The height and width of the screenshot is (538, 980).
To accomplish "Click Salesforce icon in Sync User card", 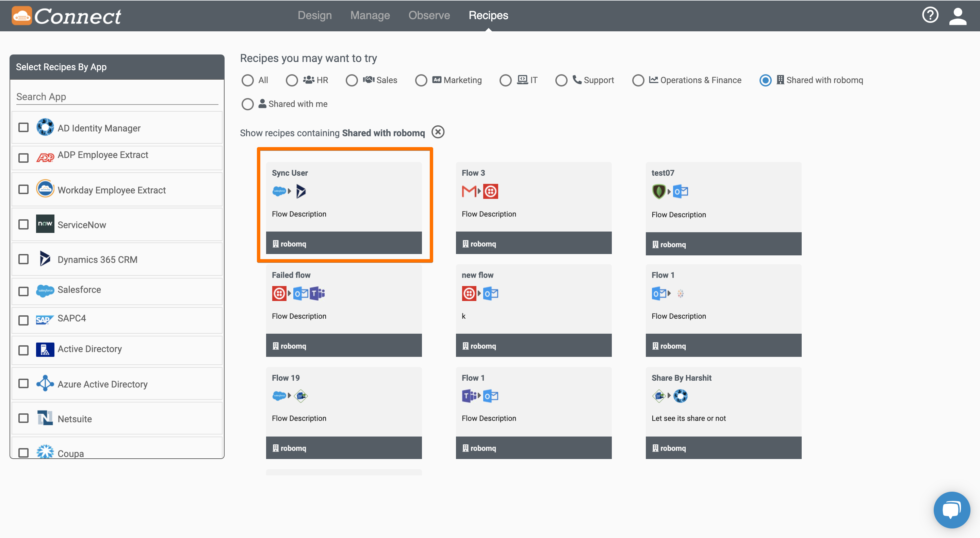I will (279, 191).
